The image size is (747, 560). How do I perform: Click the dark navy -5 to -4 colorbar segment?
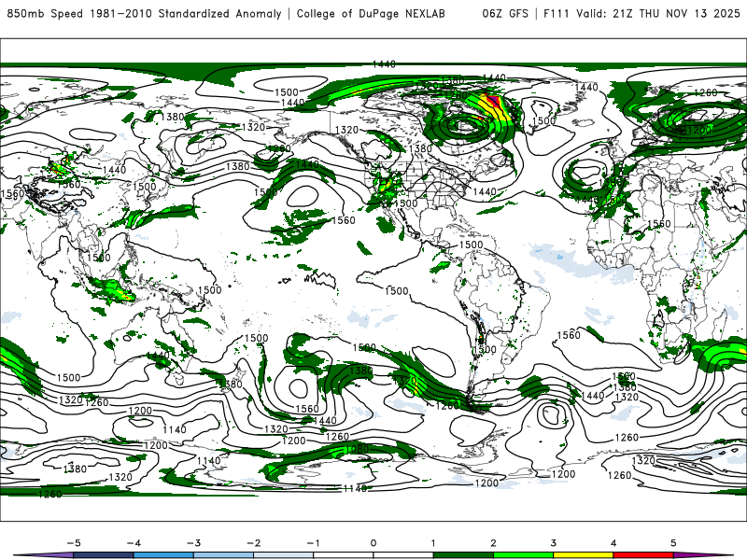104,555
